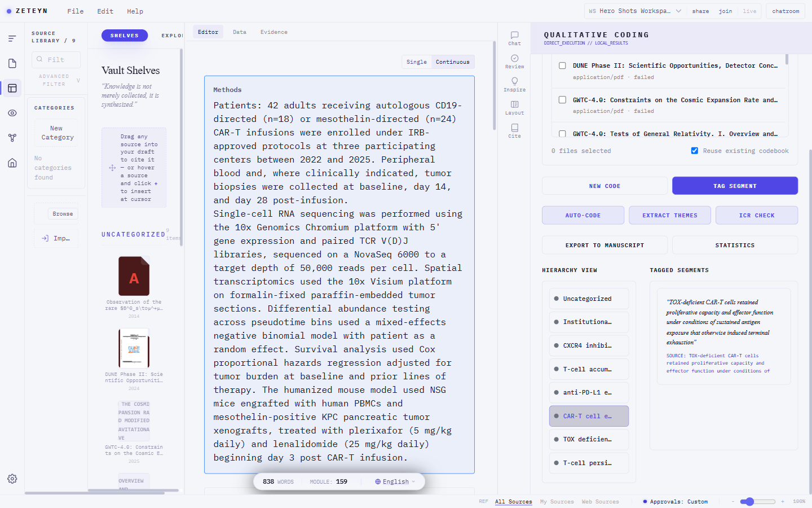This screenshot has width=812, height=508.
Task: Open the English language dropdown
Action: pyautogui.click(x=395, y=481)
